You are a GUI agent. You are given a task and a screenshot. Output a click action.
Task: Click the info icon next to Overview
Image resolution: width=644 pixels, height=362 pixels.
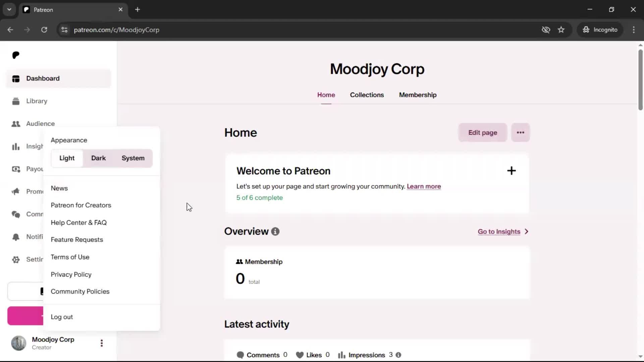[x=275, y=232]
